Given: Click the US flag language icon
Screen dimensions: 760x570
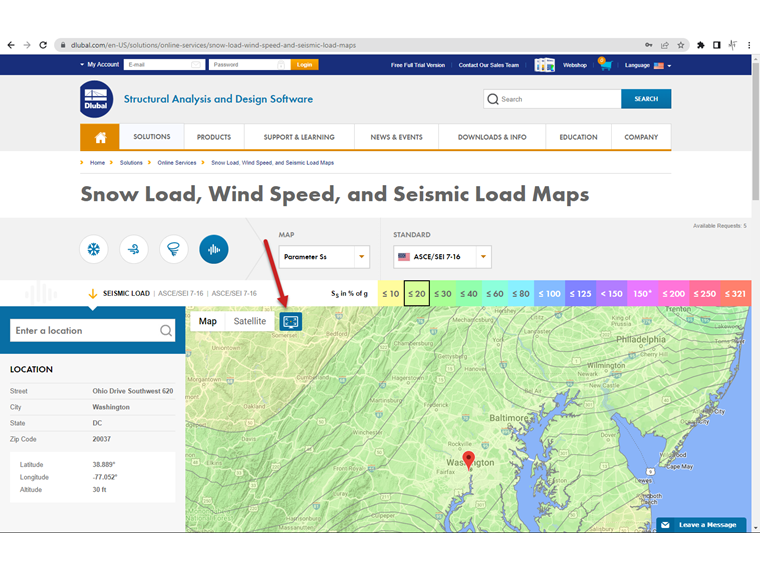Looking at the screenshot, I should pos(659,65).
